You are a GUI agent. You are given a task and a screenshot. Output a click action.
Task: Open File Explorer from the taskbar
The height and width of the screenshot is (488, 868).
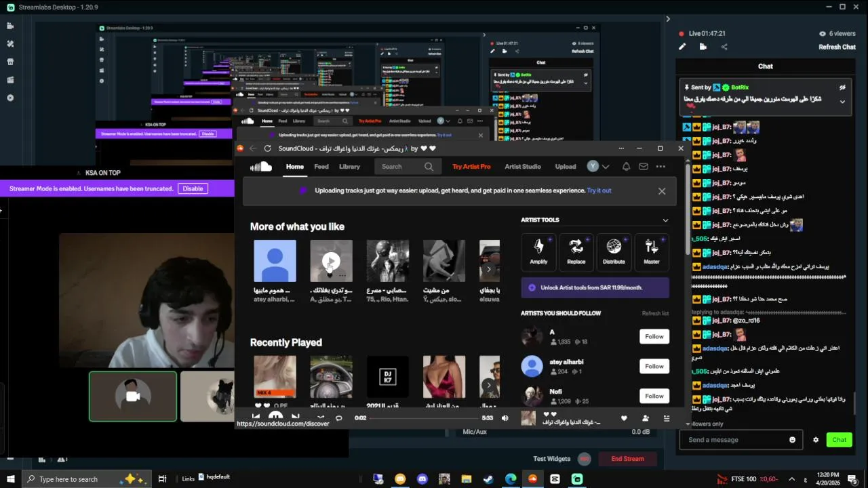(467, 479)
